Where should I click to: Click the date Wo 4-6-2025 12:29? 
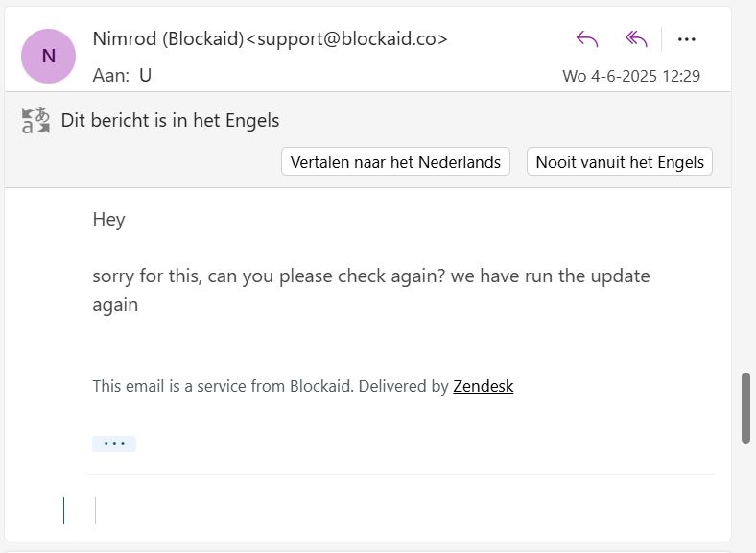(631, 76)
